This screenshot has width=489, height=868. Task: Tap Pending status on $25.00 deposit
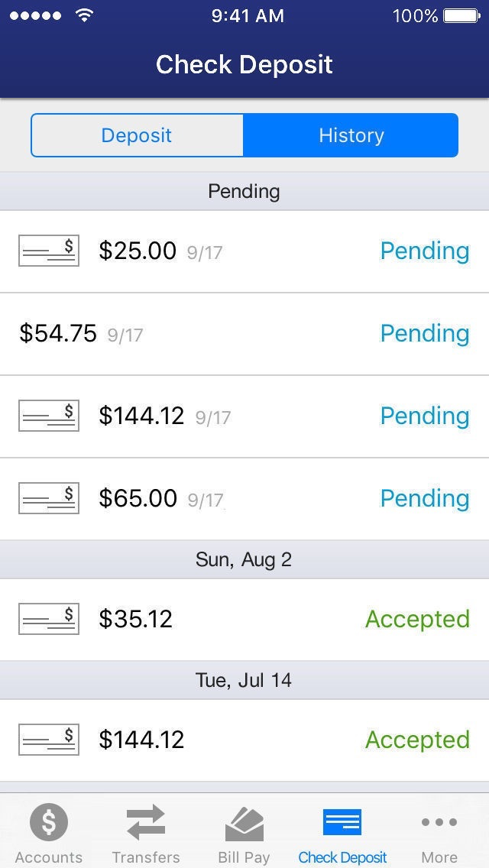coord(425,251)
